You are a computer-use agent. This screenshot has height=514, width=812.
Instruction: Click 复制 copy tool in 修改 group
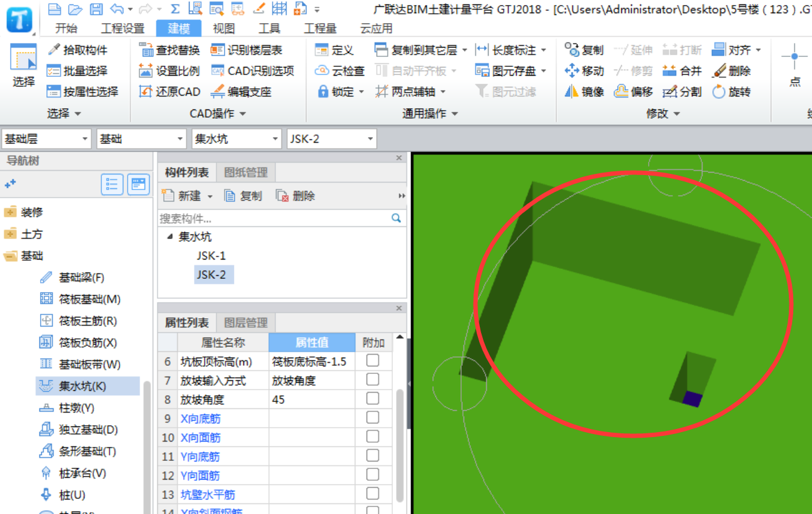pos(584,50)
